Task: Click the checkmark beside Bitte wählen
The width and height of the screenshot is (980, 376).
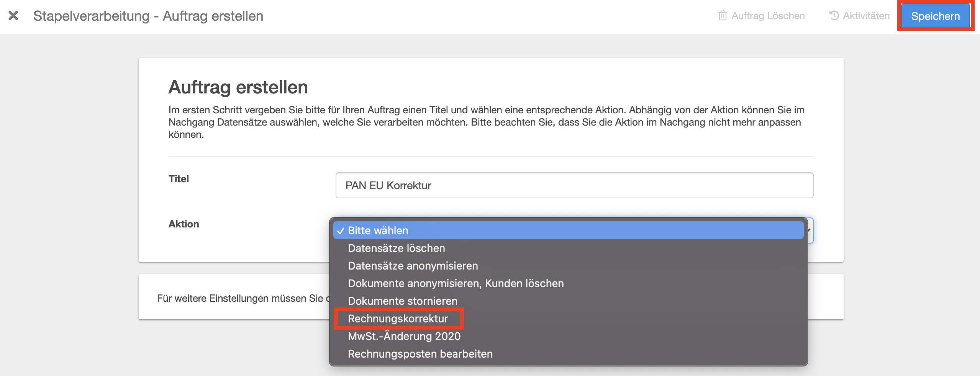Action: coord(341,231)
